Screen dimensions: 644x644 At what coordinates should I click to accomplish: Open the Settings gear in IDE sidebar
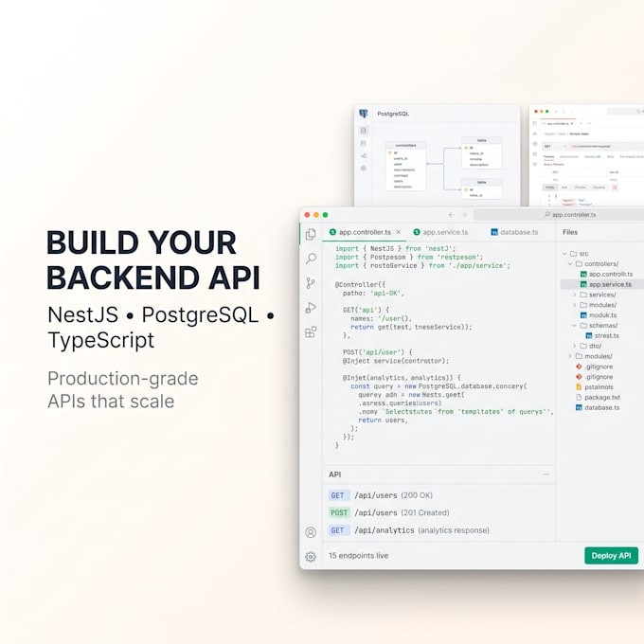[x=311, y=557]
